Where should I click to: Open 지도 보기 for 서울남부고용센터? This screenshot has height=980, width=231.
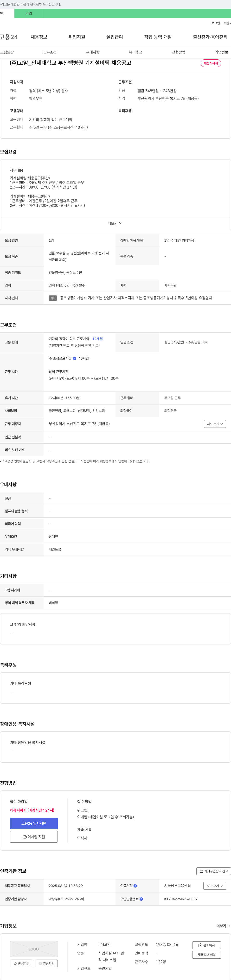[x=215, y=886]
